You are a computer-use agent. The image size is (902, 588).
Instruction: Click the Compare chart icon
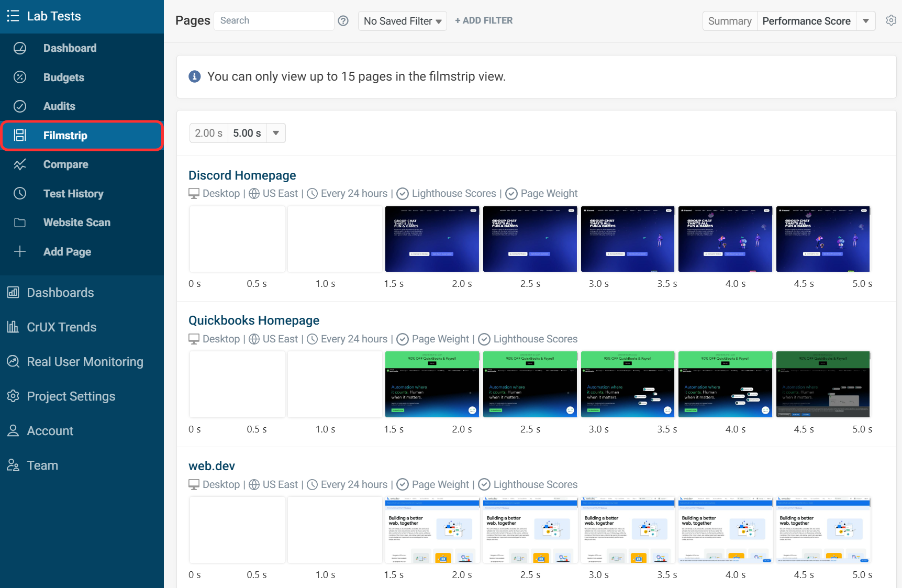pos(20,164)
